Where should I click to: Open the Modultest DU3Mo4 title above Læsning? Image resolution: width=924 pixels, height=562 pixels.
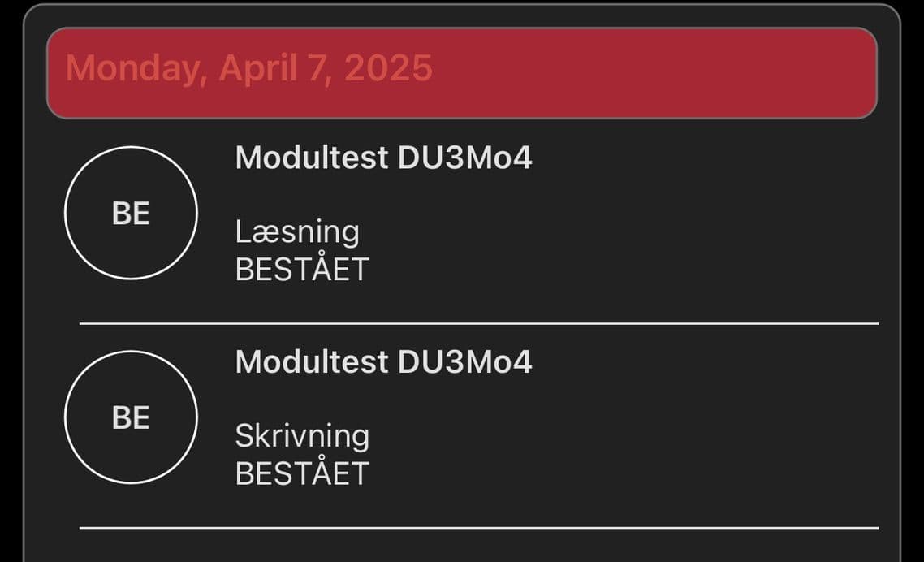click(383, 158)
